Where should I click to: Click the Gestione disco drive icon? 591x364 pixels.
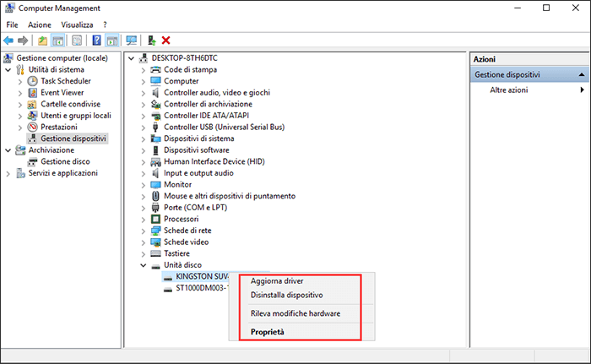(33, 162)
